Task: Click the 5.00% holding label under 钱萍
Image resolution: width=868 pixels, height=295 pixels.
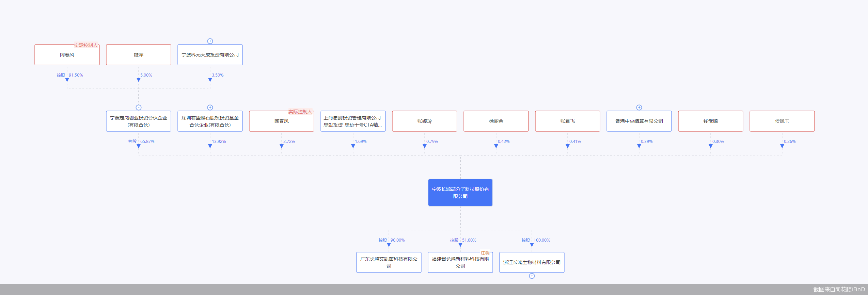Action: (146, 75)
